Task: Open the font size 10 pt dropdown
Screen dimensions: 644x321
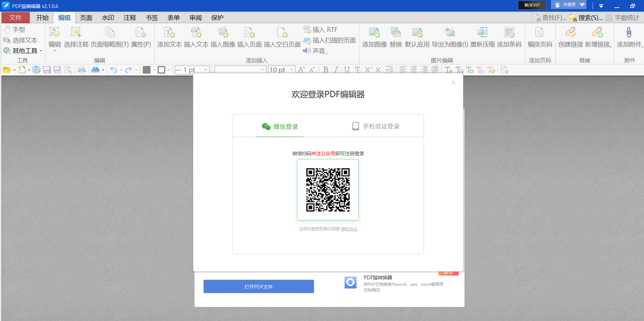Action: click(x=290, y=69)
